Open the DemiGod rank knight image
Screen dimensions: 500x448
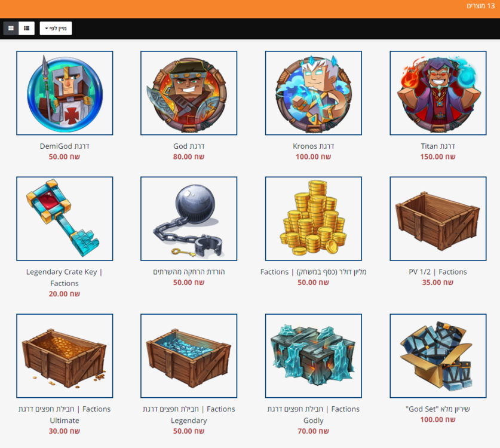tap(65, 93)
